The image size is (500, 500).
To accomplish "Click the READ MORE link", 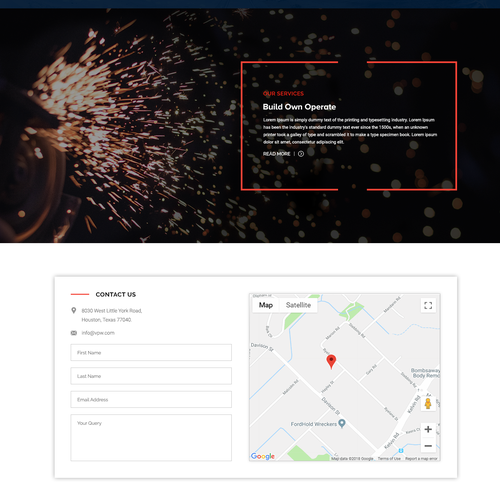I will pyautogui.click(x=276, y=154).
